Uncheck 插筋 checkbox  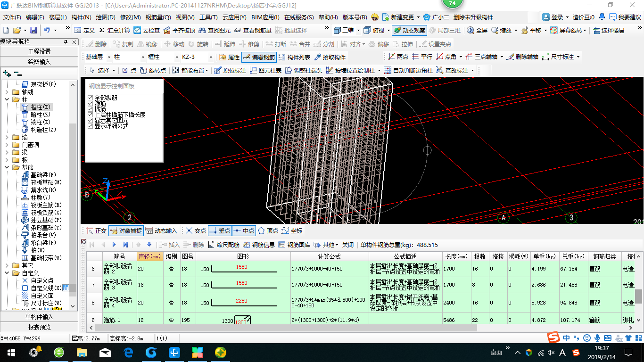[90, 109]
